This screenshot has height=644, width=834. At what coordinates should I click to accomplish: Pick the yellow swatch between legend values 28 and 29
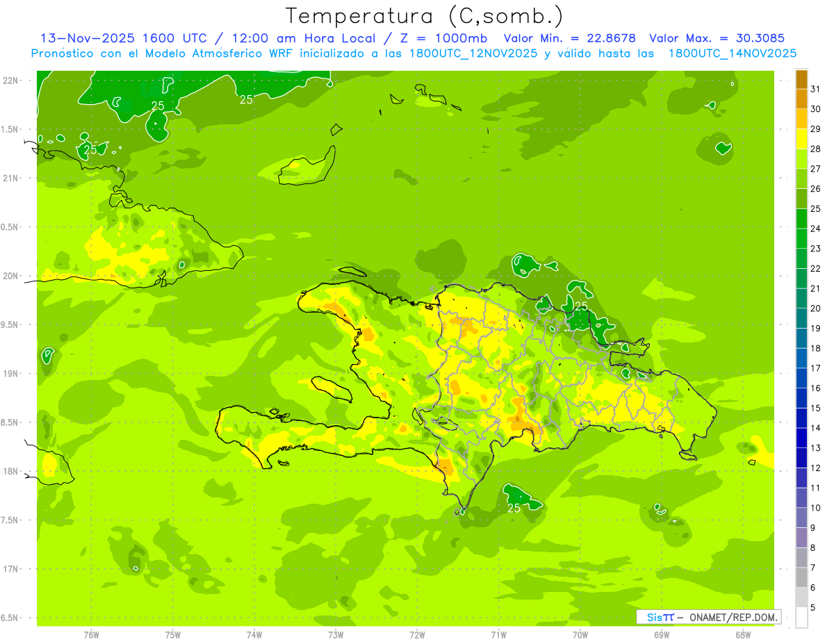pos(801,139)
